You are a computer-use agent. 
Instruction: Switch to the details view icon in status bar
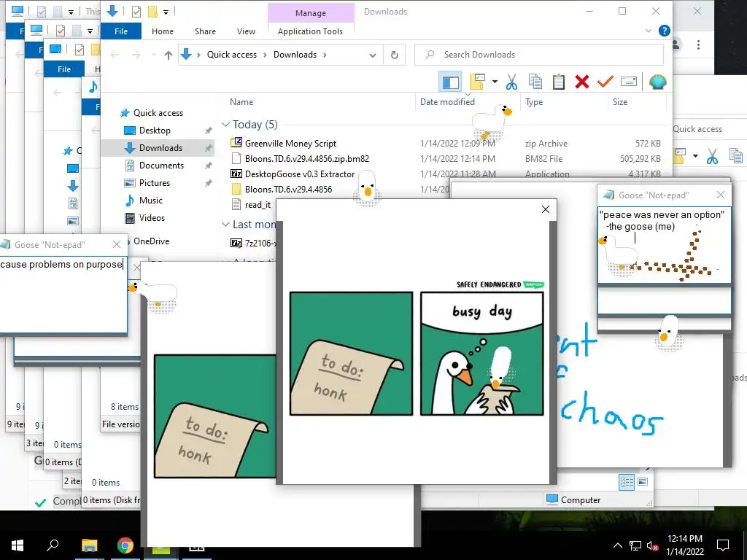(627, 483)
